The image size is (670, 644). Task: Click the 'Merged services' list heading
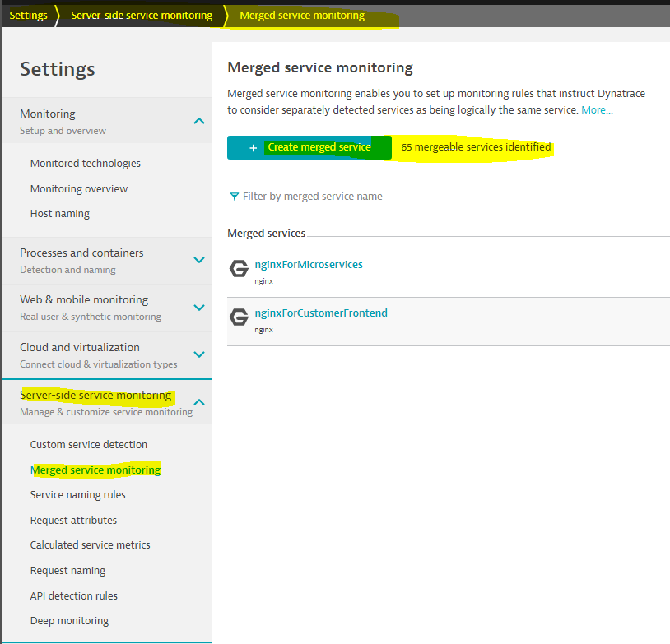(266, 234)
